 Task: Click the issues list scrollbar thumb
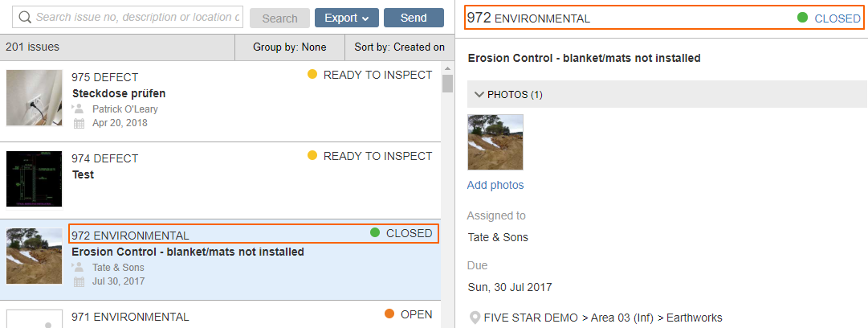(448, 83)
